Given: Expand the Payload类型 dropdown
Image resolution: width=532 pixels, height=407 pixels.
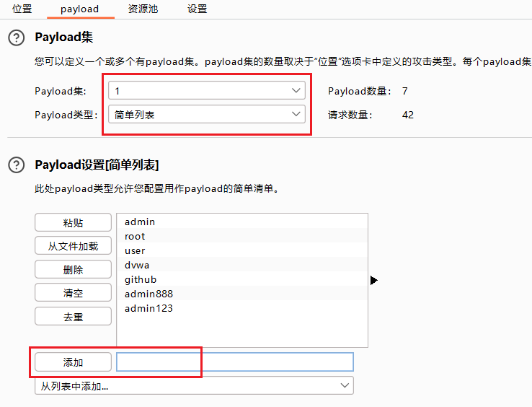Looking at the screenshot, I should pos(207,114).
